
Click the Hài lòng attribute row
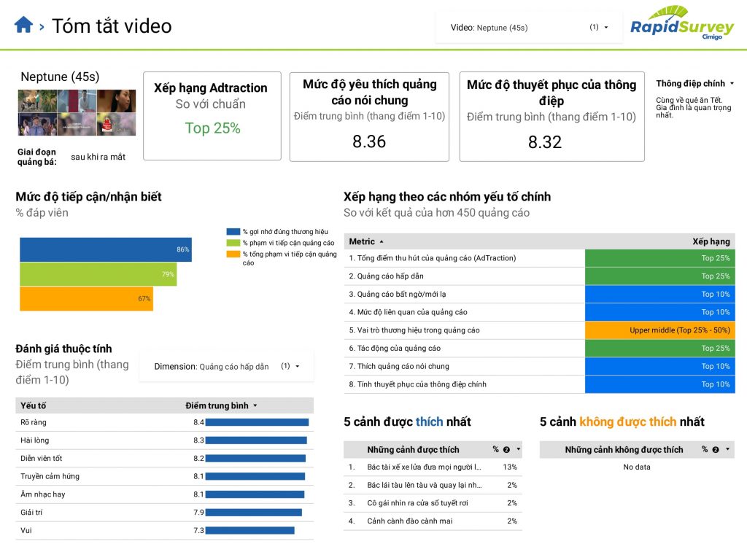tap(164, 440)
